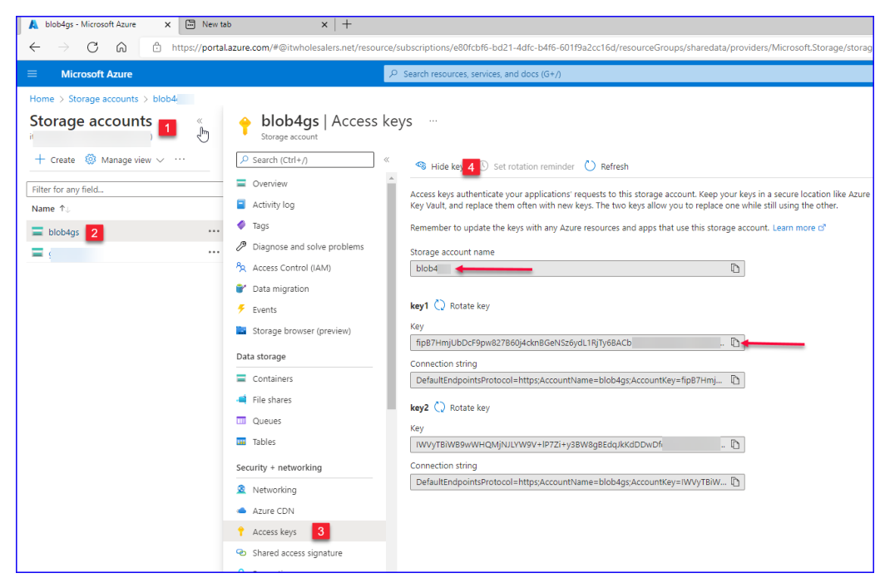The height and width of the screenshot is (588, 890).
Task: Copy the key2 connection string
Action: point(735,482)
